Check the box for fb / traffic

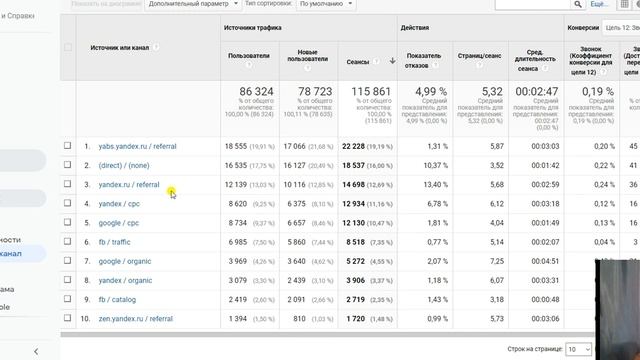click(x=67, y=242)
